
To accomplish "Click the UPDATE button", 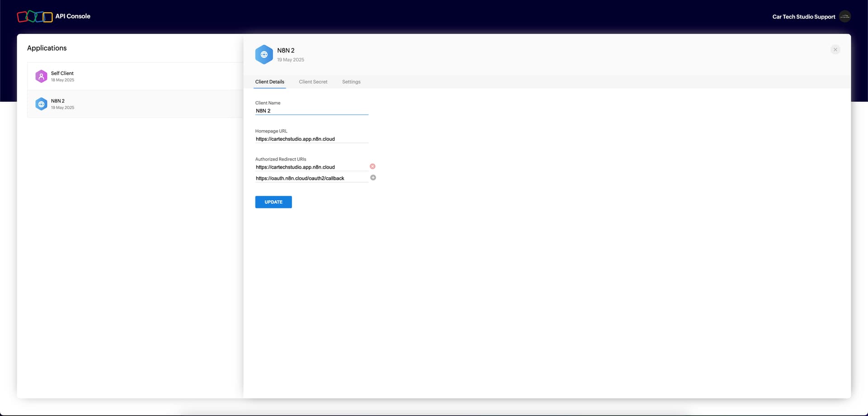I will click(x=274, y=202).
